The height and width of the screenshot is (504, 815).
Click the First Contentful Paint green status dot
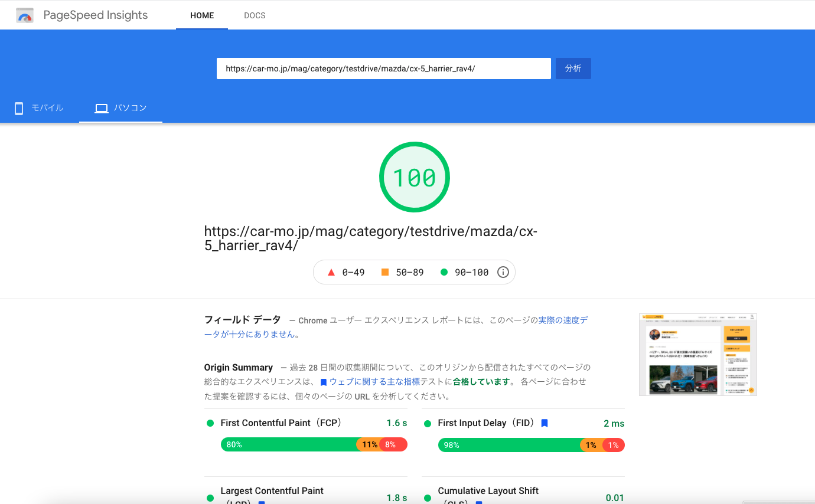210,423
